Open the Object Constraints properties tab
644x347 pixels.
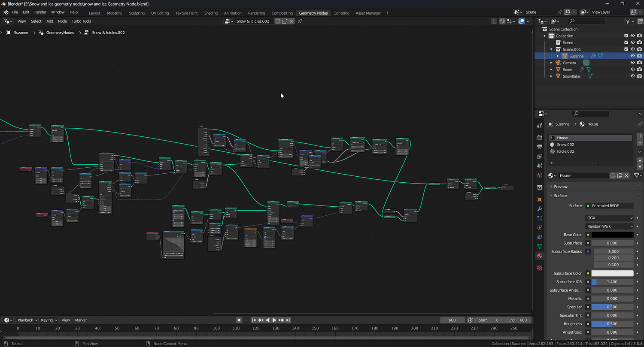[x=540, y=237]
